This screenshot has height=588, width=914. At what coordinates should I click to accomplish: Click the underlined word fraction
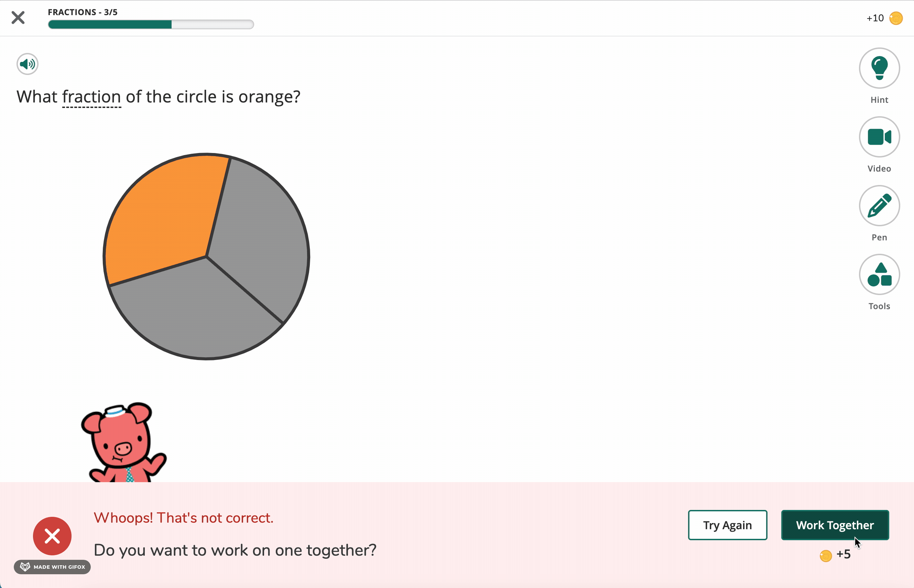(91, 97)
